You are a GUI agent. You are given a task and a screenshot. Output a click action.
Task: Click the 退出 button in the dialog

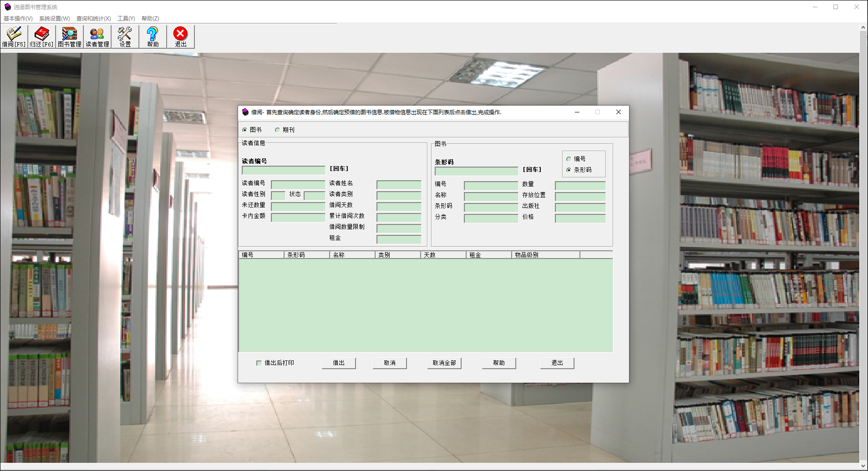pos(557,363)
